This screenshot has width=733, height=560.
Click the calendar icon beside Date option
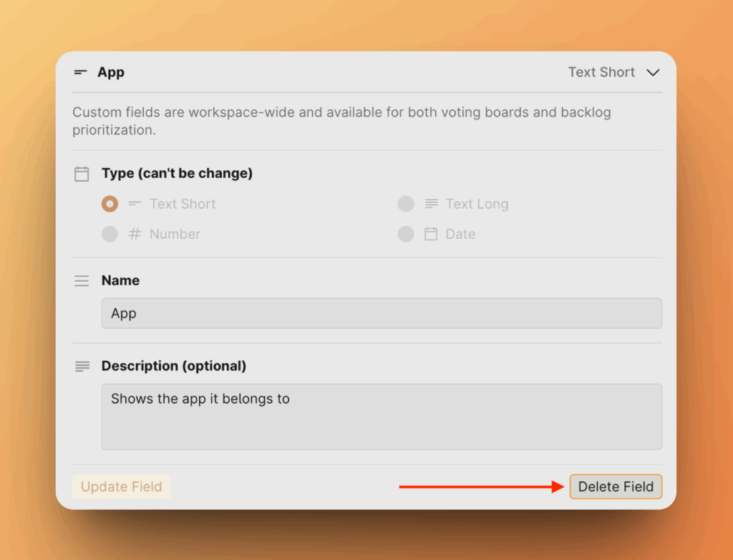click(x=431, y=234)
